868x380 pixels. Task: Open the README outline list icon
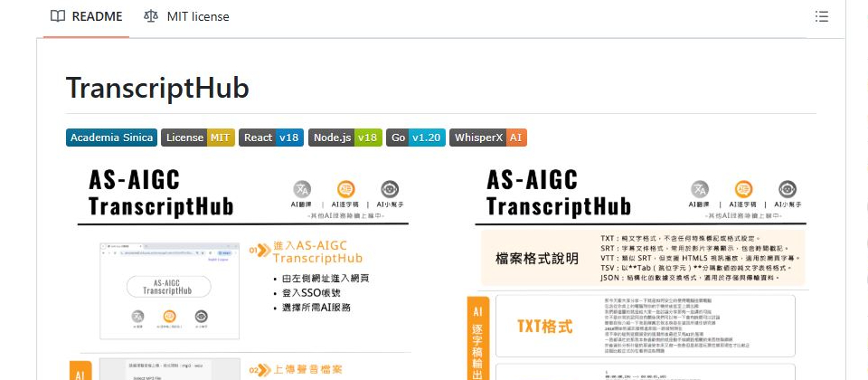pyautogui.click(x=822, y=16)
